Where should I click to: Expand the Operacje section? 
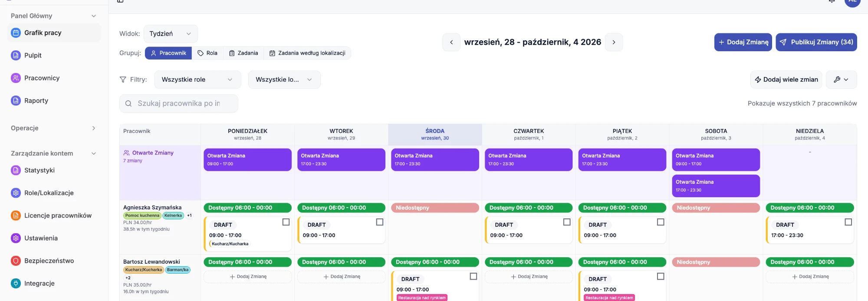coord(94,128)
